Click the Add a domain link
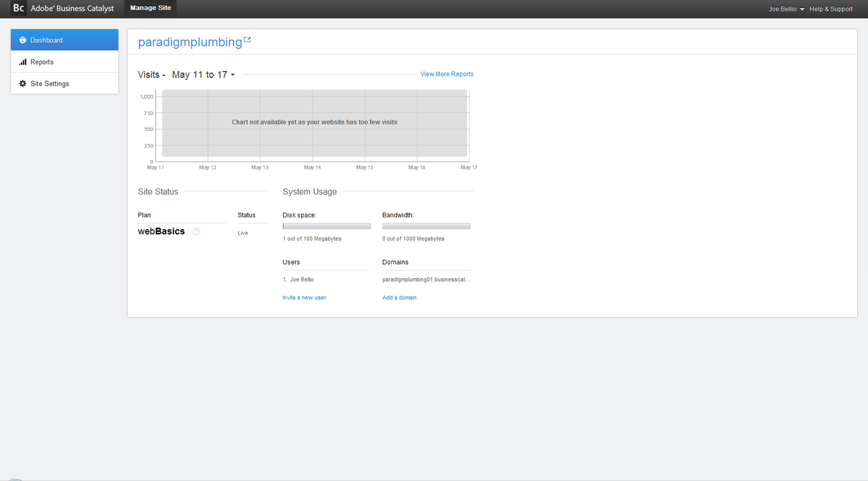 (399, 297)
